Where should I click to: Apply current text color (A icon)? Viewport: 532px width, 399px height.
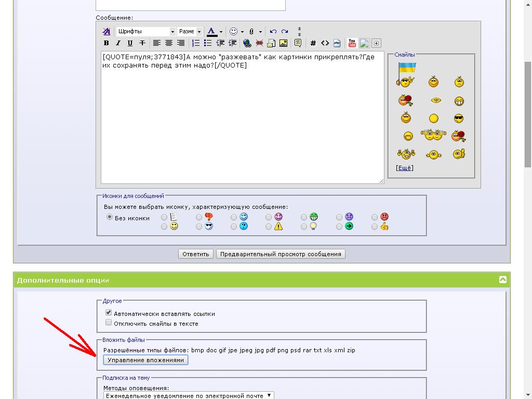pos(212,32)
